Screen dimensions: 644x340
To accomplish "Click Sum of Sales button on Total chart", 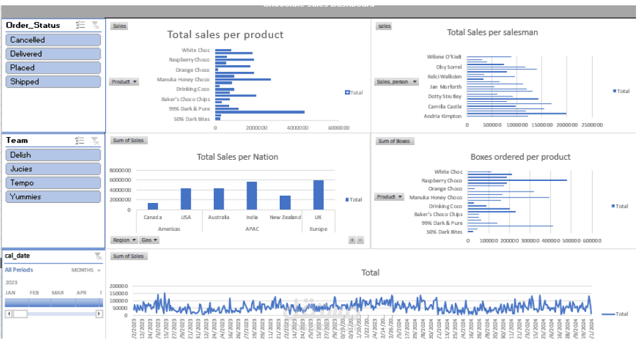I will 129,256.
